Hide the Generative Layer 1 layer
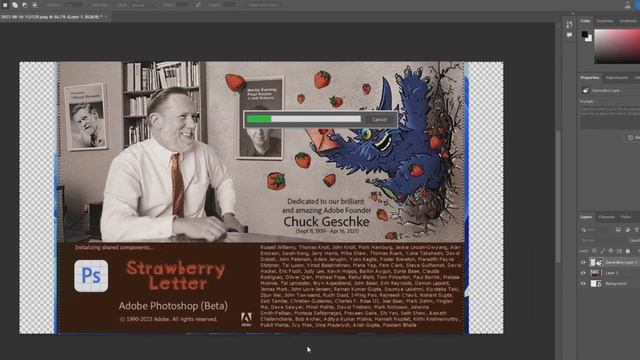Viewport: 640px width, 360px height. [583, 262]
